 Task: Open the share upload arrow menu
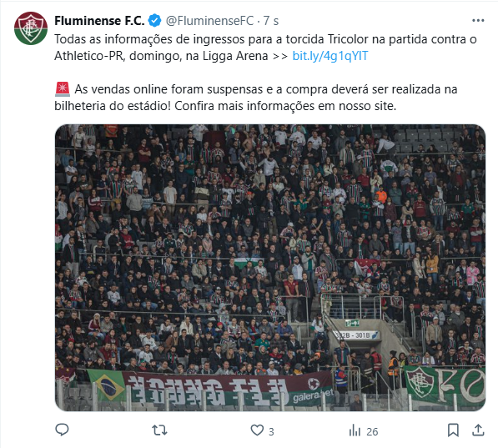pos(478,430)
